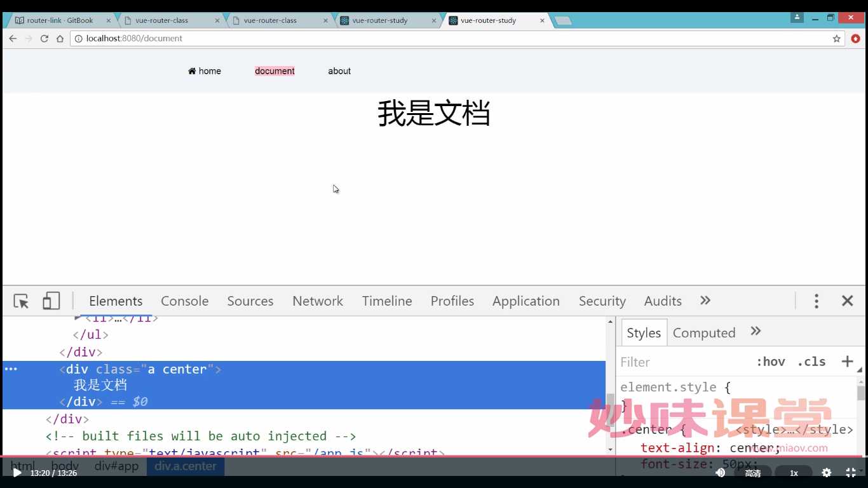Image resolution: width=868 pixels, height=488 pixels.
Task: Select the Styles sidebar tab
Action: [644, 333]
